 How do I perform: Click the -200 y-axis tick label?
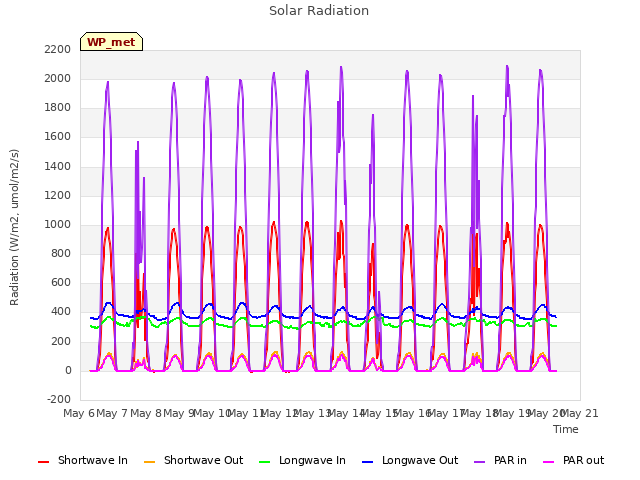tap(59, 400)
